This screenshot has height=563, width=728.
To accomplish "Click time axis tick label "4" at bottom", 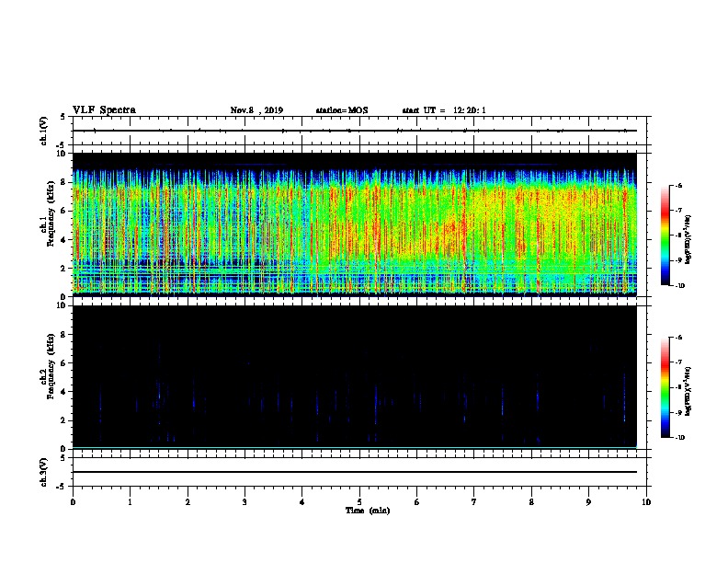I will pos(302,502).
